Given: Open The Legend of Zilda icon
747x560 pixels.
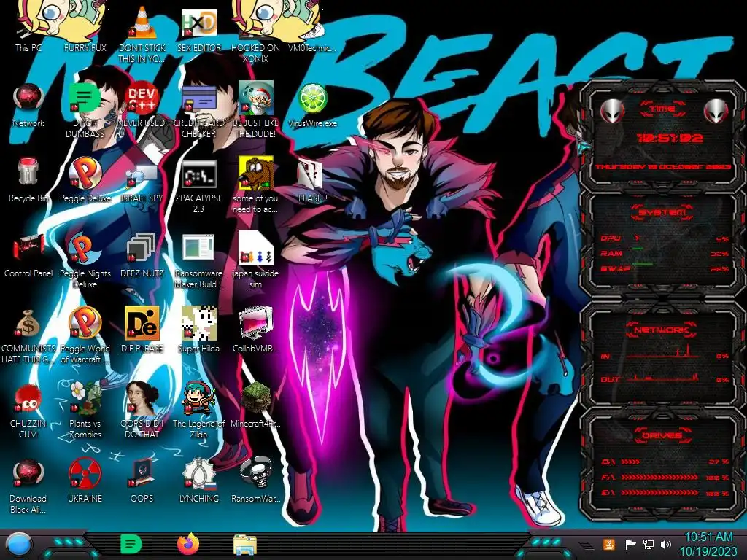Looking at the screenshot, I should [198, 398].
